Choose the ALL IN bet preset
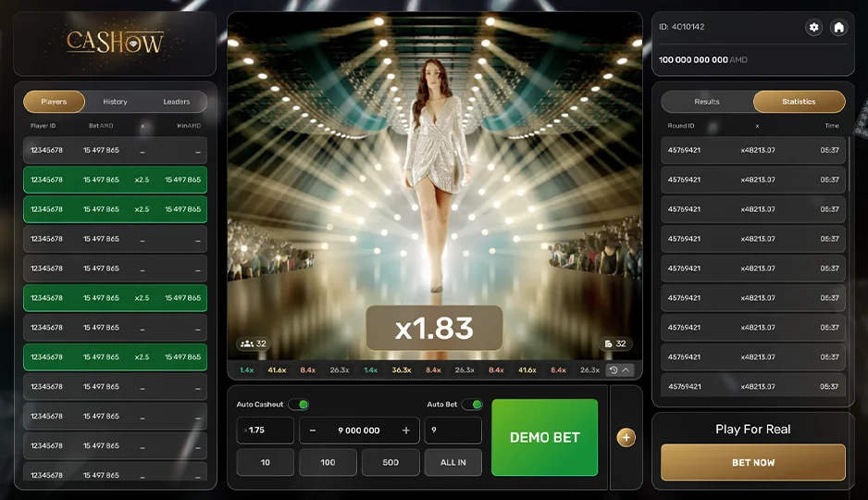This screenshot has height=500, width=868. click(x=453, y=462)
